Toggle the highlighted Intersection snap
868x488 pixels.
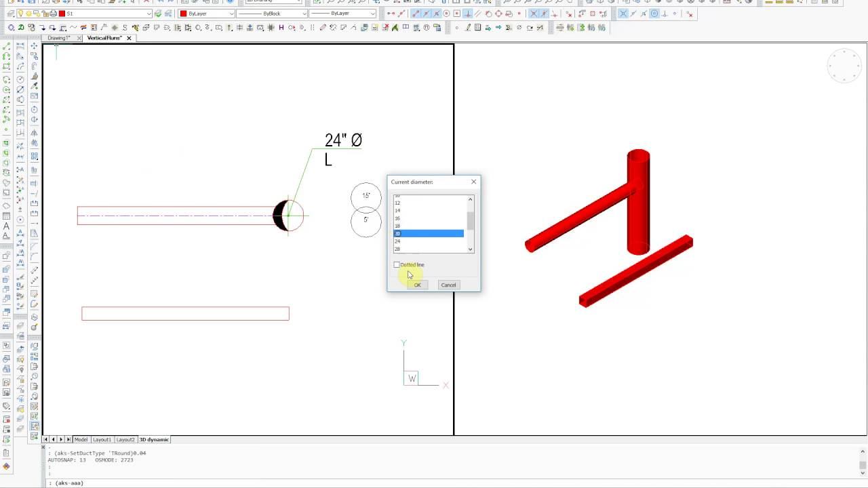[533, 14]
